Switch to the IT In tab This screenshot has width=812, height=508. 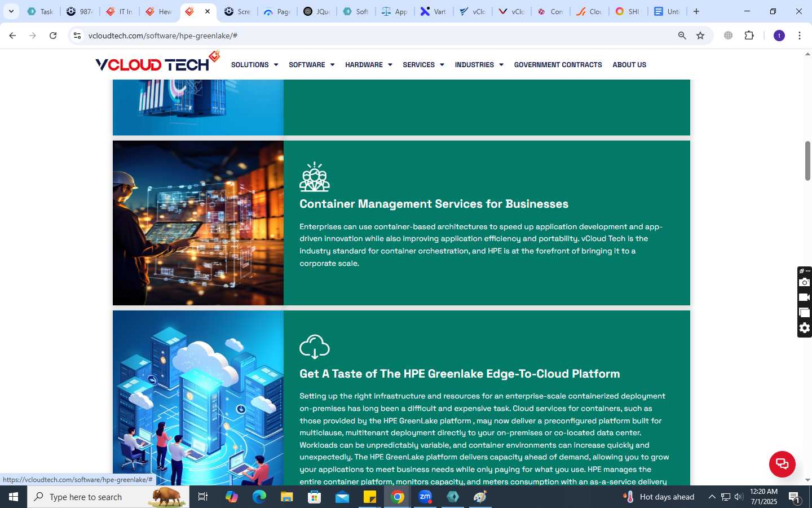click(119, 11)
